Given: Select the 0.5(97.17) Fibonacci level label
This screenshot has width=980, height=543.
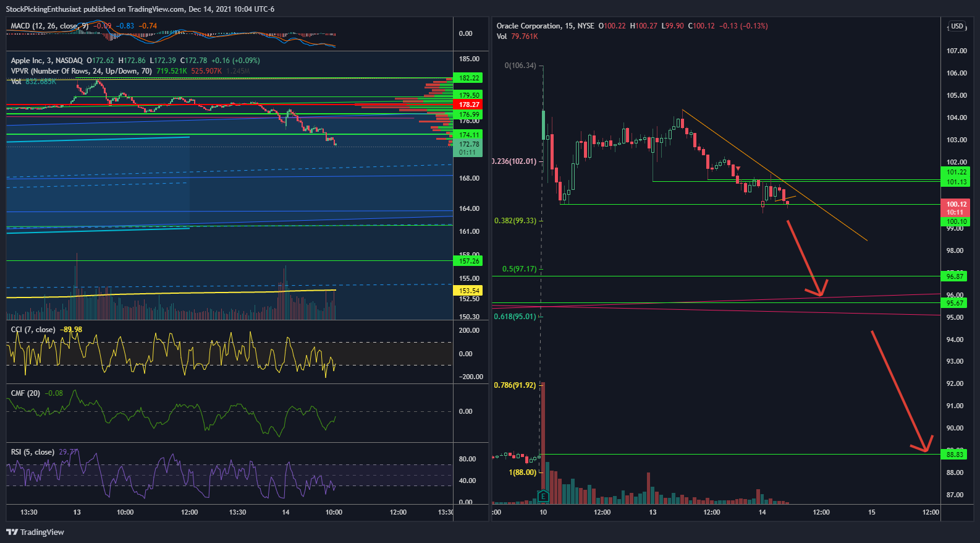Looking at the screenshot, I should (x=520, y=269).
